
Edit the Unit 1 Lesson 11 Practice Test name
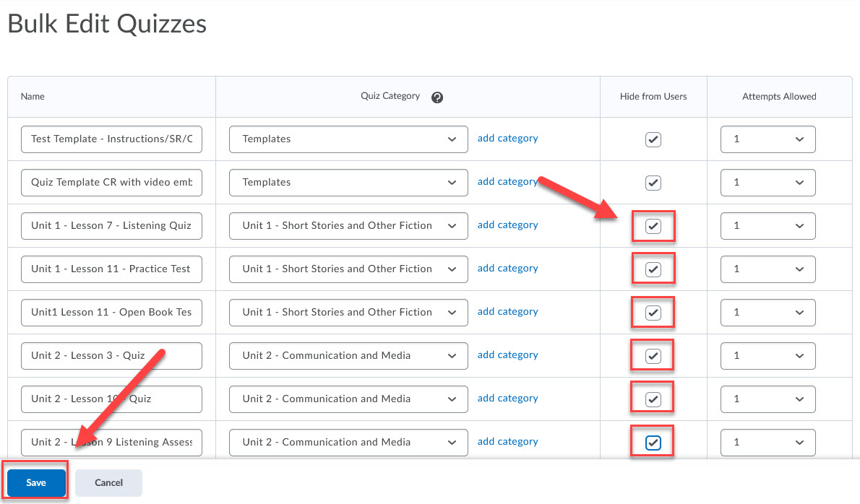tap(111, 269)
